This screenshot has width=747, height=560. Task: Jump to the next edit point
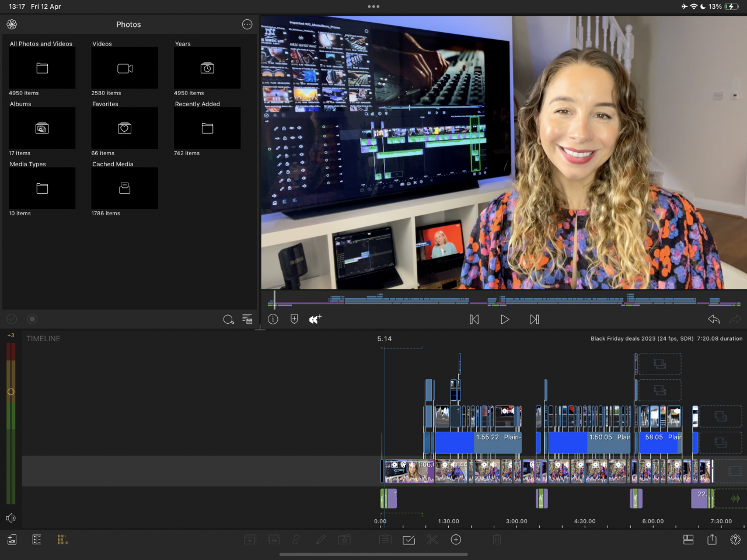click(x=534, y=320)
